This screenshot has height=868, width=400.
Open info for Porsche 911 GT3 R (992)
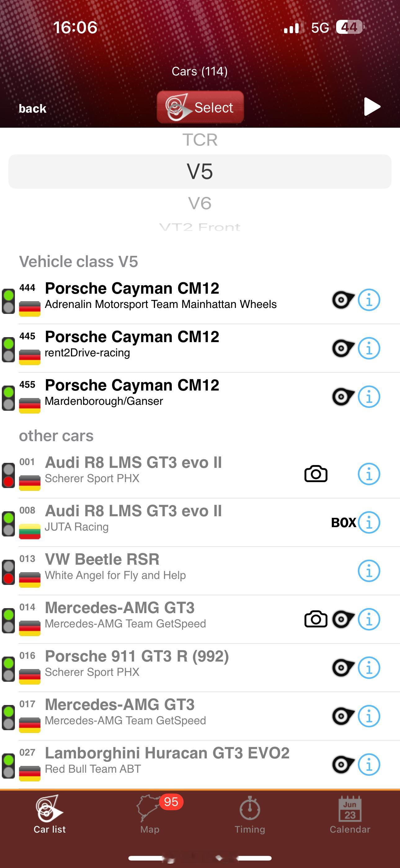369,667
